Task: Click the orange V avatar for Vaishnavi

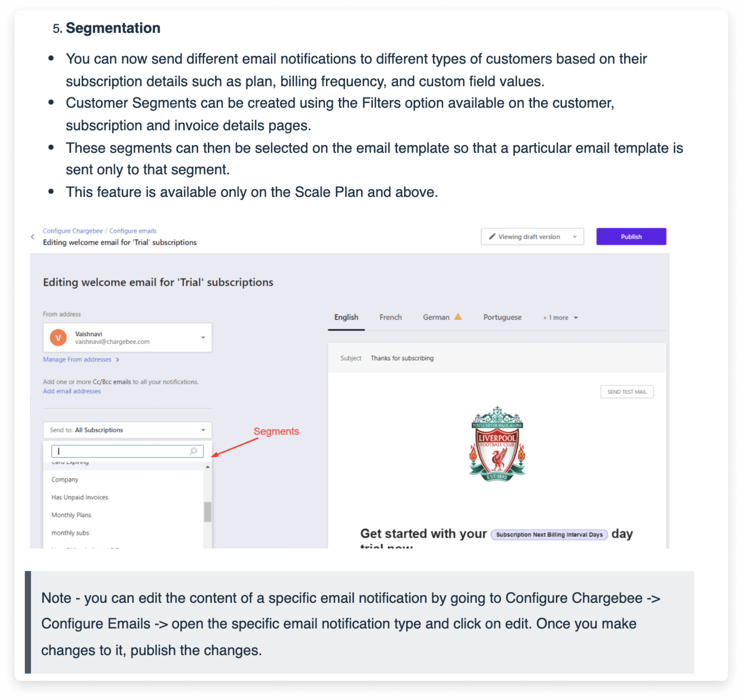Action: [x=58, y=337]
